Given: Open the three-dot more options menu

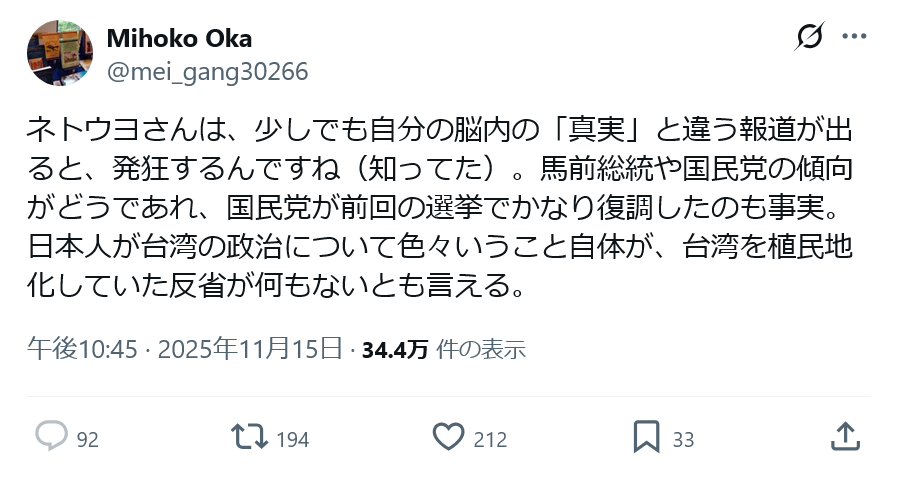Looking at the screenshot, I should (854, 38).
